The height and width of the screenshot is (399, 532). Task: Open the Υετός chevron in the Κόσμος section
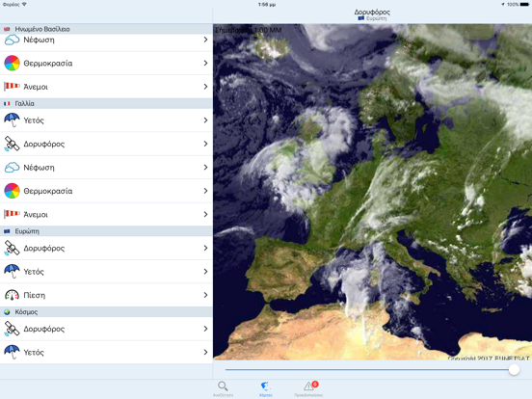pos(205,352)
